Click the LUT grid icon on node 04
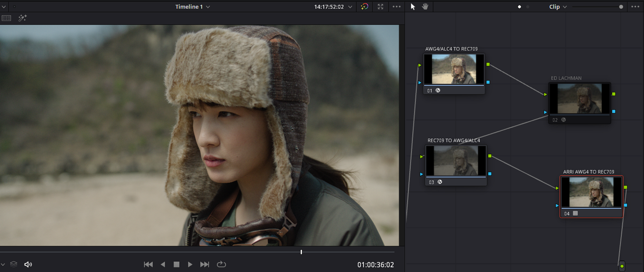 [575, 213]
